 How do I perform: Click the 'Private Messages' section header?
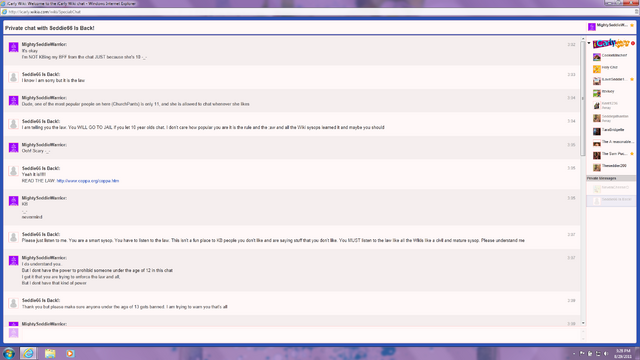click(611, 178)
